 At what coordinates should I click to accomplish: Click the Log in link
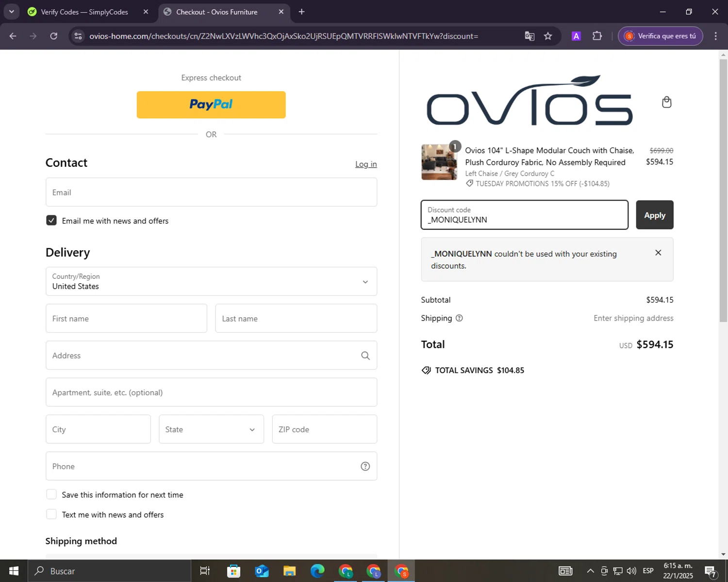click(x=366, y=164)
